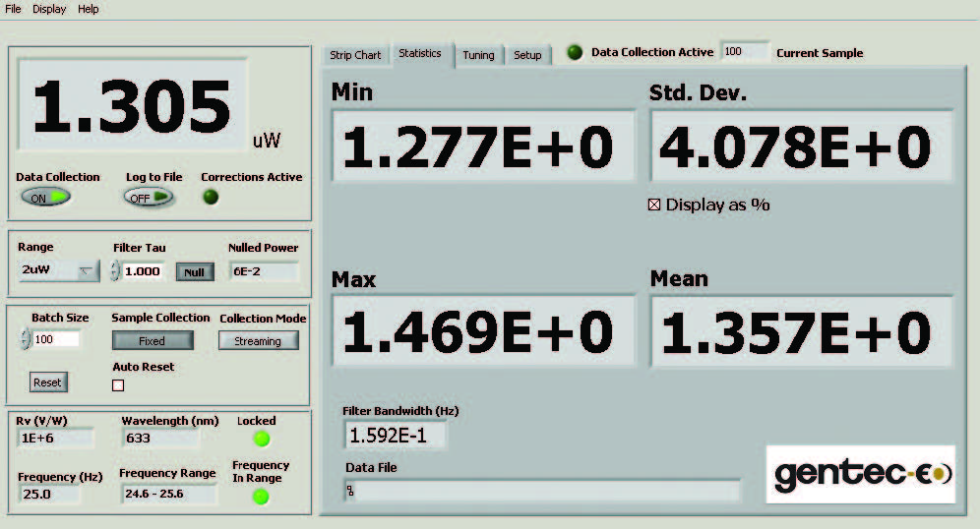980x529 pixels.
Task: Toggle the Log to File switch
Action: [x=149, y=197]
